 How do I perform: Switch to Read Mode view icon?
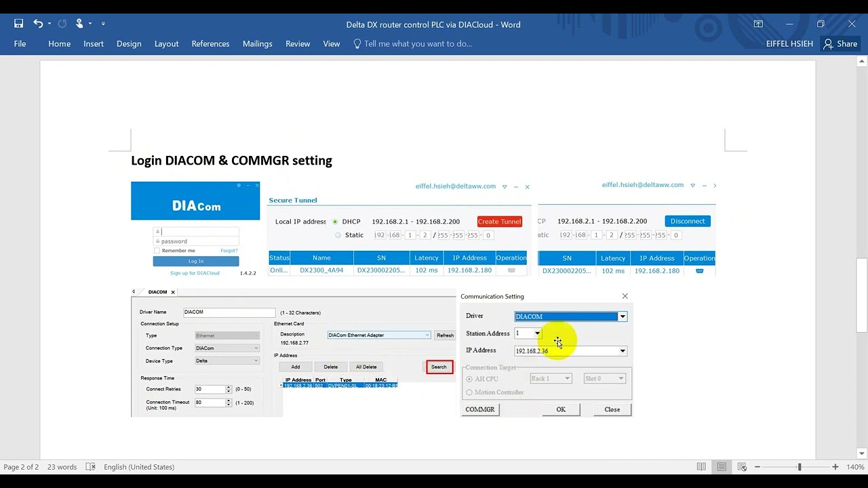click(x=701, y=467)
